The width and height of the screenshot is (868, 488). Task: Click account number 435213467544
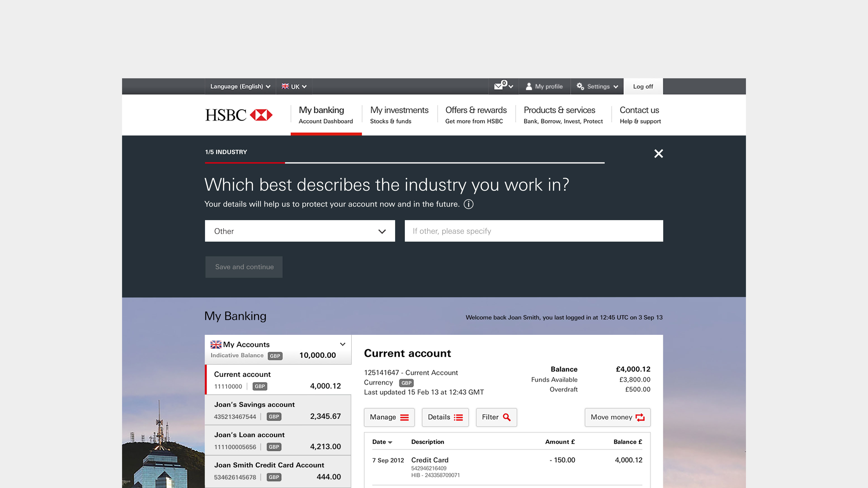(x=235, y=417)
